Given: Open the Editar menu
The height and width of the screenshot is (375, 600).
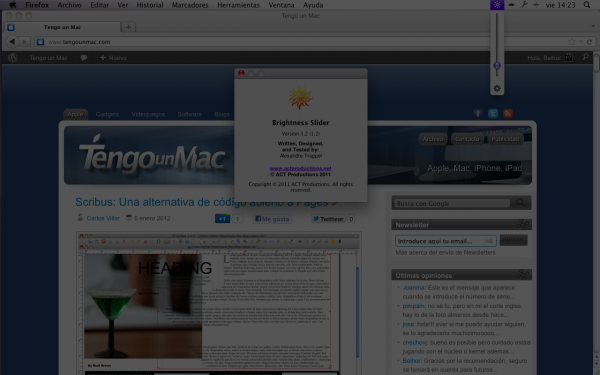Looking at the screenshot, I should point(99,5).
